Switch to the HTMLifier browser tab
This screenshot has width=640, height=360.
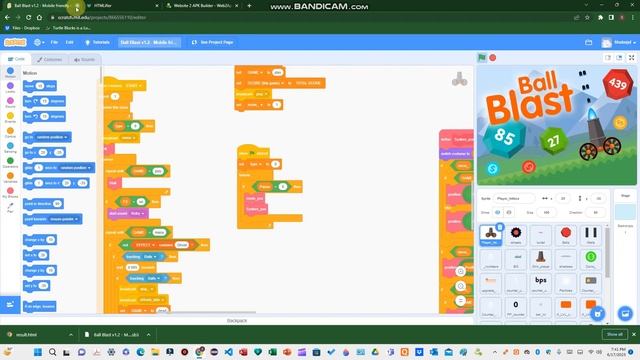(122, 6)
